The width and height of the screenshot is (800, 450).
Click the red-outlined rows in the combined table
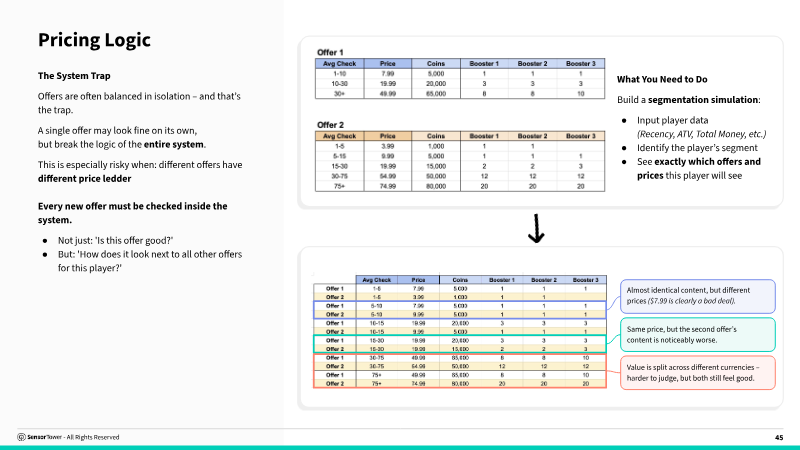click(x=461, y=371)
